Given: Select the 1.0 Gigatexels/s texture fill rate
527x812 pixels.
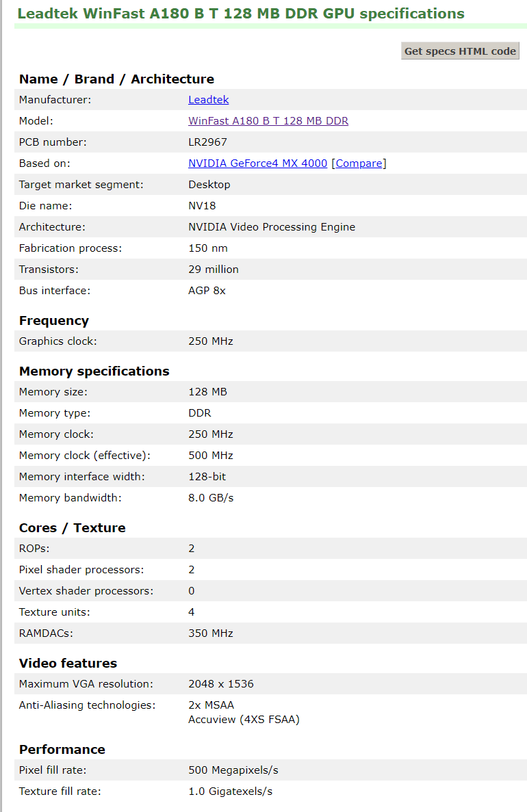Looking at the screenshot, I should pyautogui.click(x=230, y=791).
